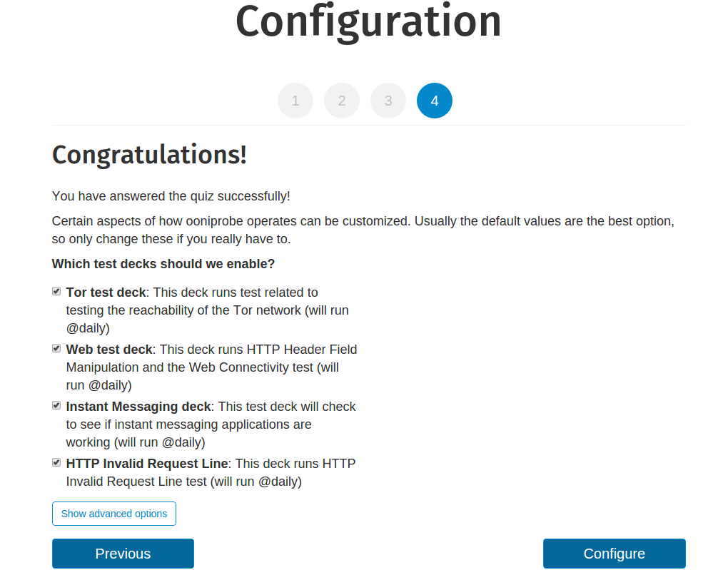This screenshot has height=570, width=728.
Task: Click the bold "Web test deck" label text
Action: (109, 350)
